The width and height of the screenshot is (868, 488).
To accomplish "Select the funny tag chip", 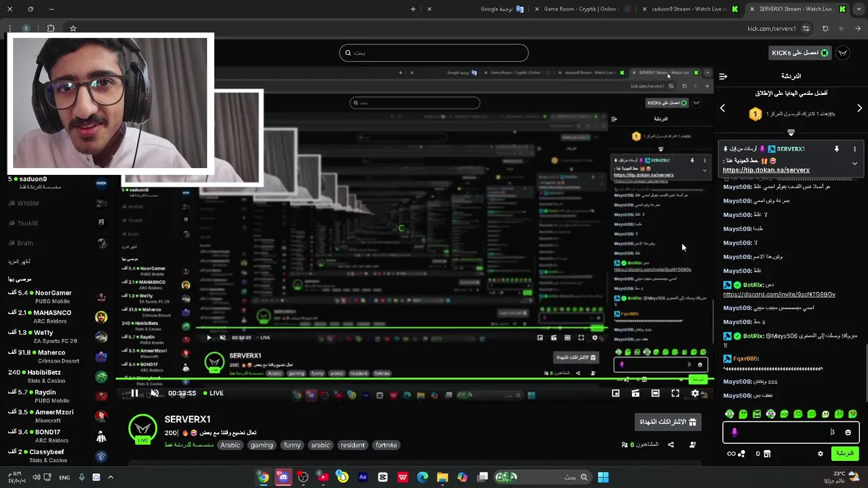I will (x=292, y=445).
